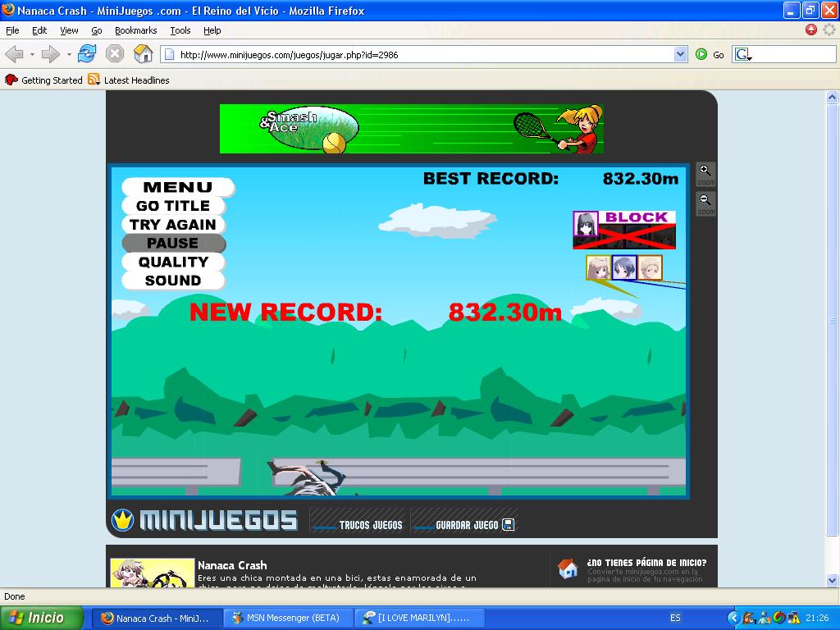The image size is (840, 630).
Task: Click the MENU header button
Action: pos(178,187)
